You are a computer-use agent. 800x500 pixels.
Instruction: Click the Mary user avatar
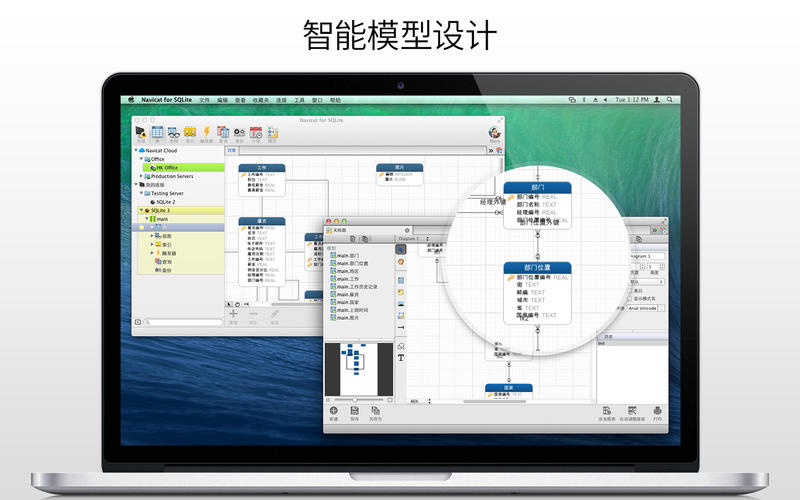coord(494,133)
